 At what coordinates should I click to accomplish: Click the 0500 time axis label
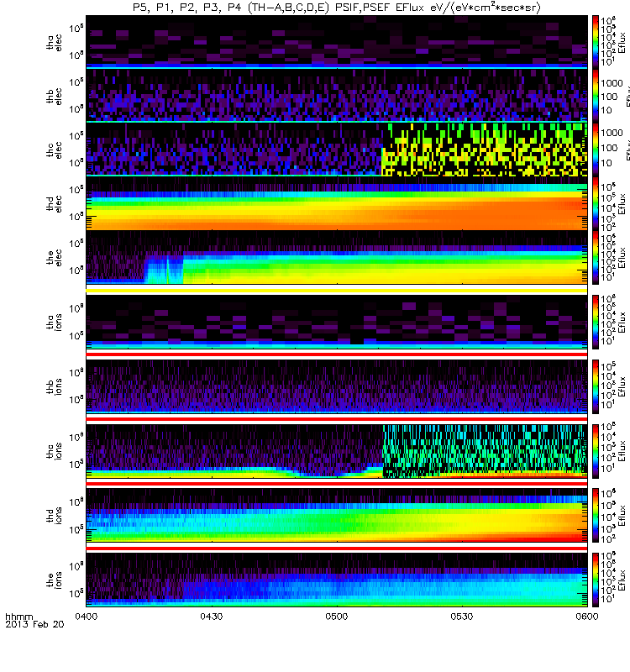(x=337, y=617)
